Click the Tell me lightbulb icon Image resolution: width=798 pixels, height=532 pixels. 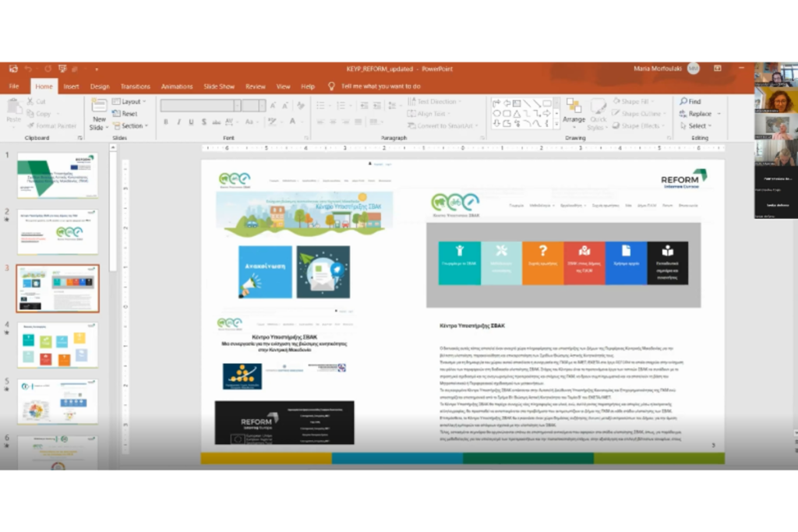[x=331, y=86]
